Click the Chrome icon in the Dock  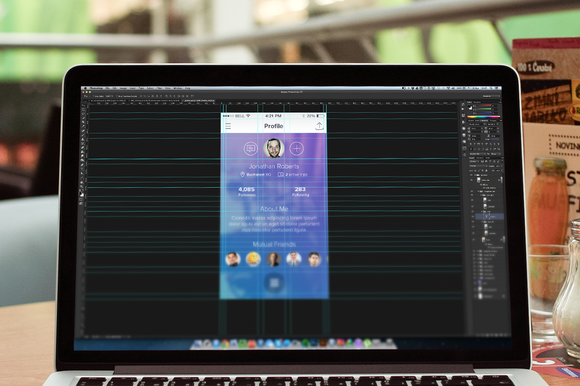[x=225, y=344]
